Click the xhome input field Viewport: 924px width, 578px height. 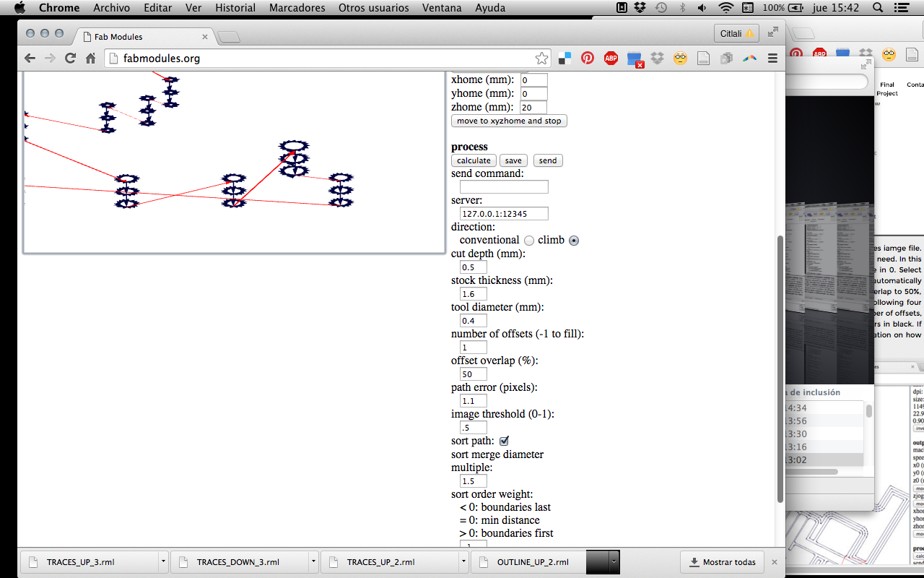click(533, 80)
